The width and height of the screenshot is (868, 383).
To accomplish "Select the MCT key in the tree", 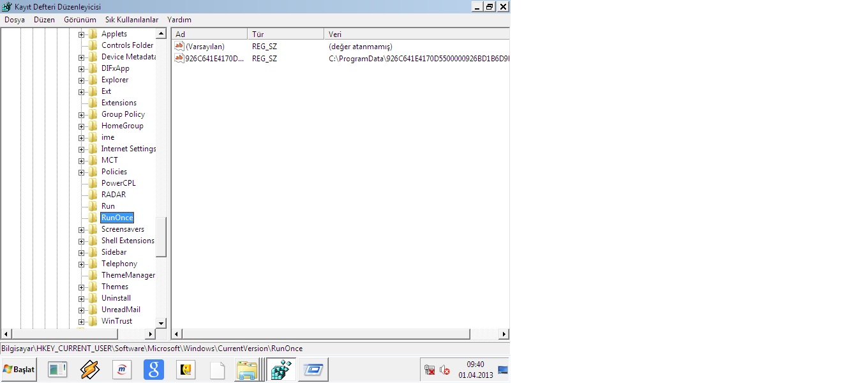I will [110, 160].
